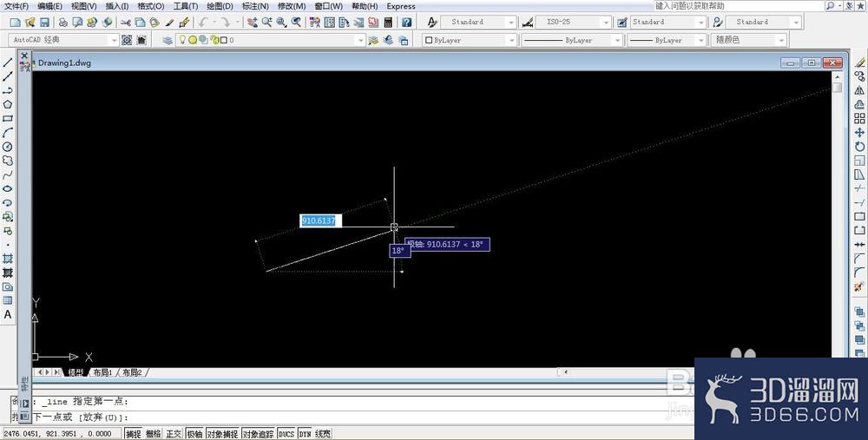
Task: Select the Move tool in modify toolbar
Action: tap(859, 132)
